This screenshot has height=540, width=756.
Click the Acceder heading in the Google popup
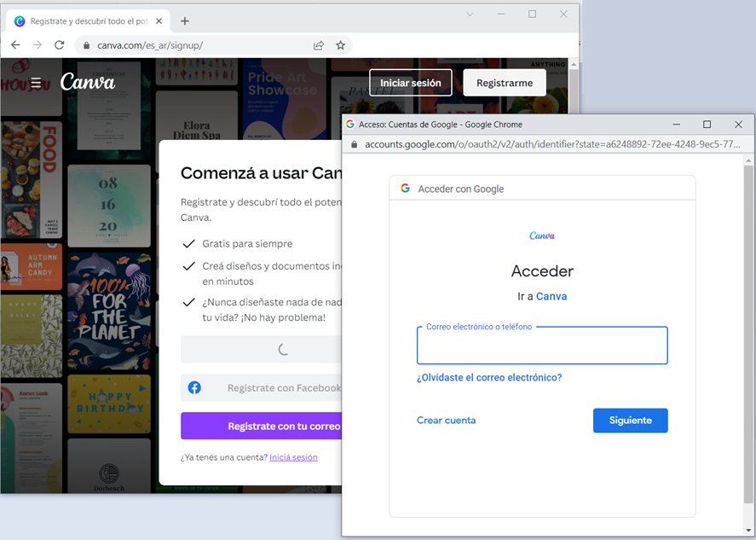pos(542,271)
